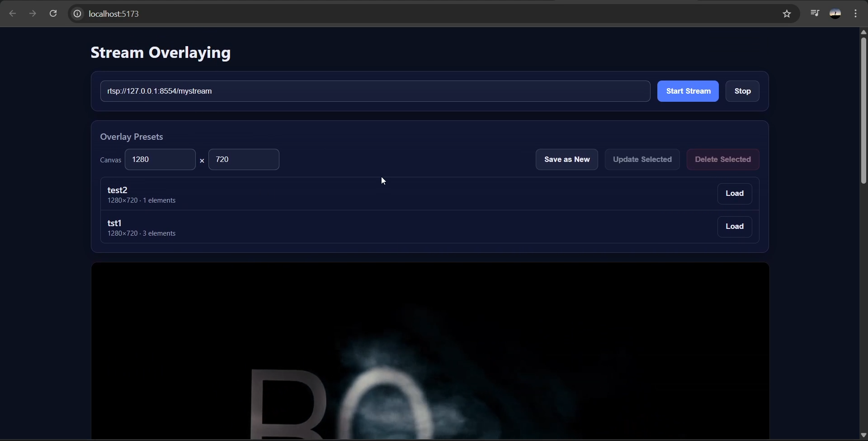The height and width of the screenshot is (441, 868).
Task: Delete the selected overlay preset
Action: tap(722, 159)
